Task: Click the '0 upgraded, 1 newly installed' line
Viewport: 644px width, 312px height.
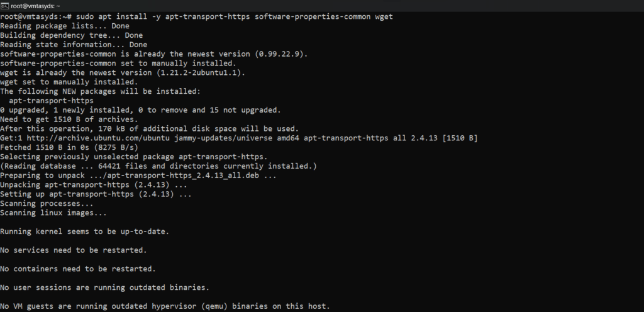Action: coord(140,111)
